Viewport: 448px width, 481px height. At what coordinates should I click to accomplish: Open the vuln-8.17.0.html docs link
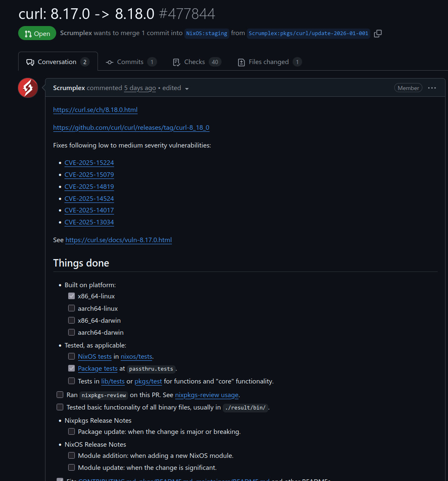click(119, 240)
